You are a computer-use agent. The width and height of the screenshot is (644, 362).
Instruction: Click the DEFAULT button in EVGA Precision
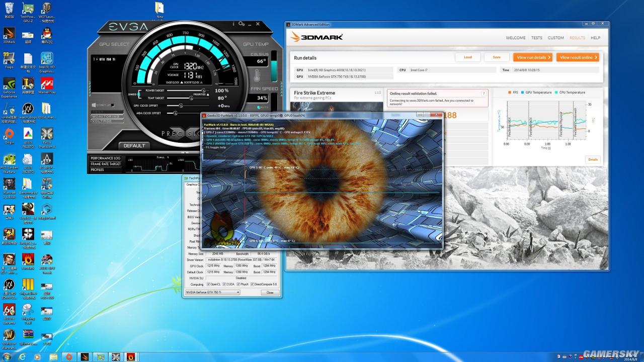pos(134,146)
